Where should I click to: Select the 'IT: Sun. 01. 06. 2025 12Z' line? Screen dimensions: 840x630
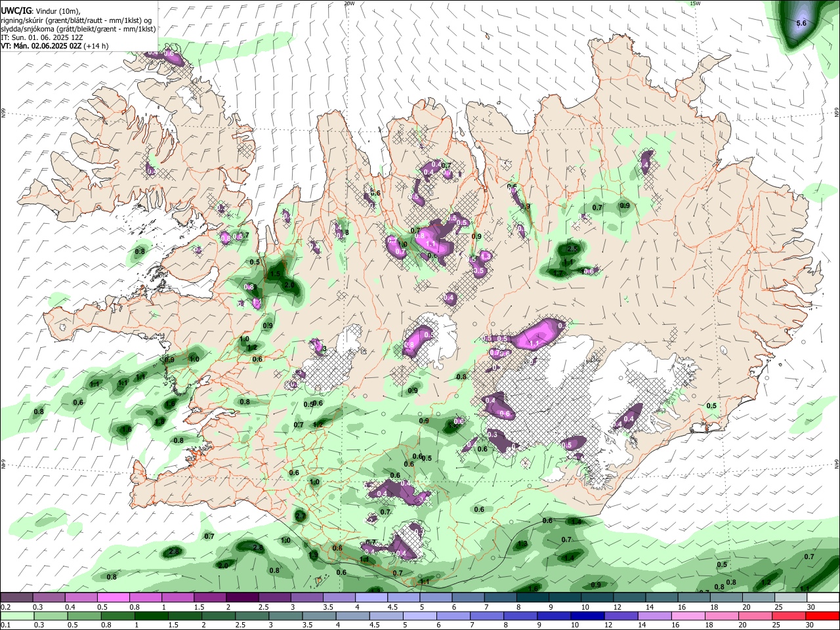pos(43,37)
